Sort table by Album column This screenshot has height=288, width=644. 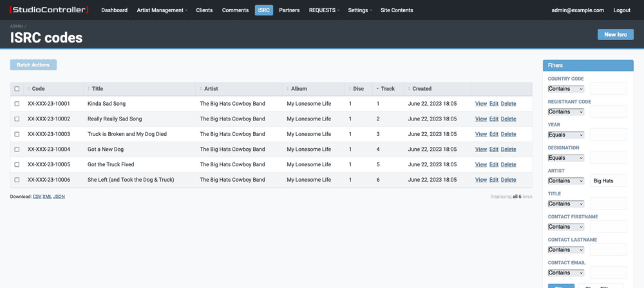299,89
